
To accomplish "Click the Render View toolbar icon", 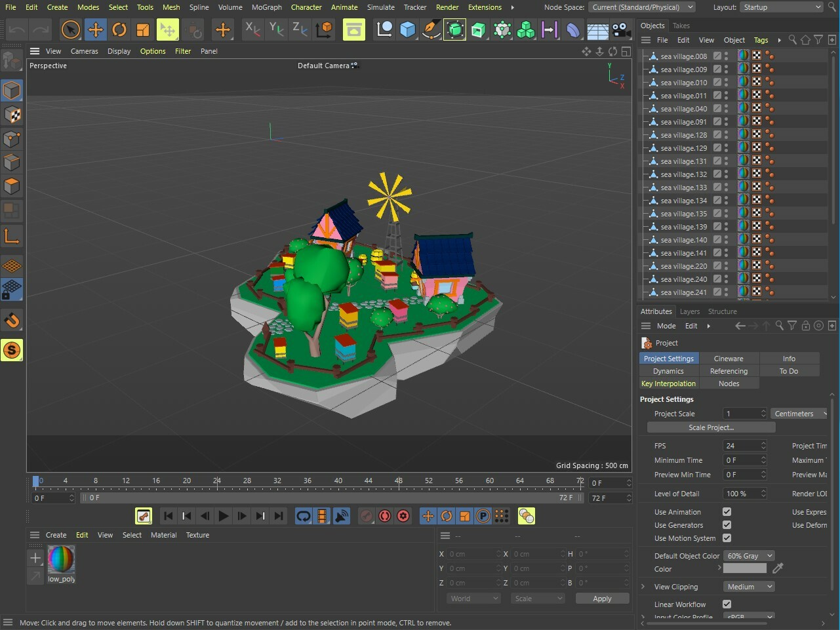I will pos(353,30).
